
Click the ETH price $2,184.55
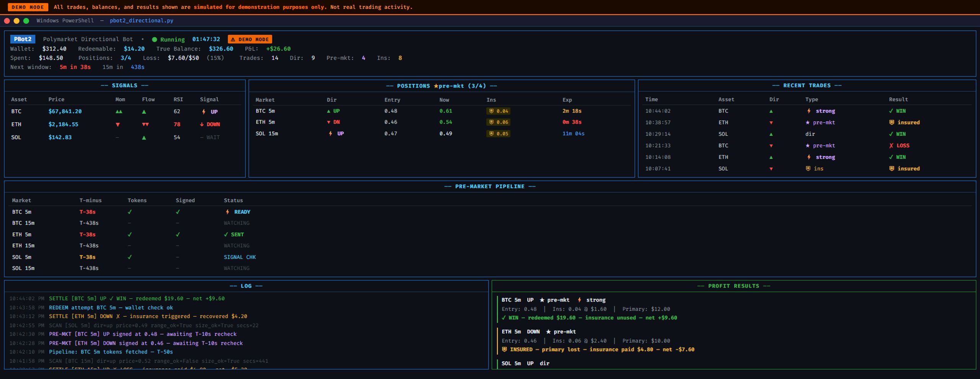click(x=63, y=124)
